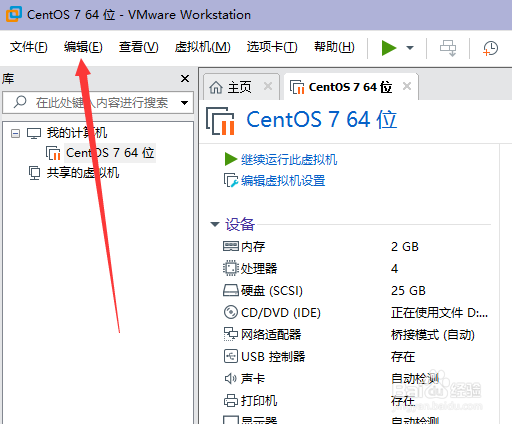Click the 25 GB disk size value
512x424 pixels.
[408, 291]
